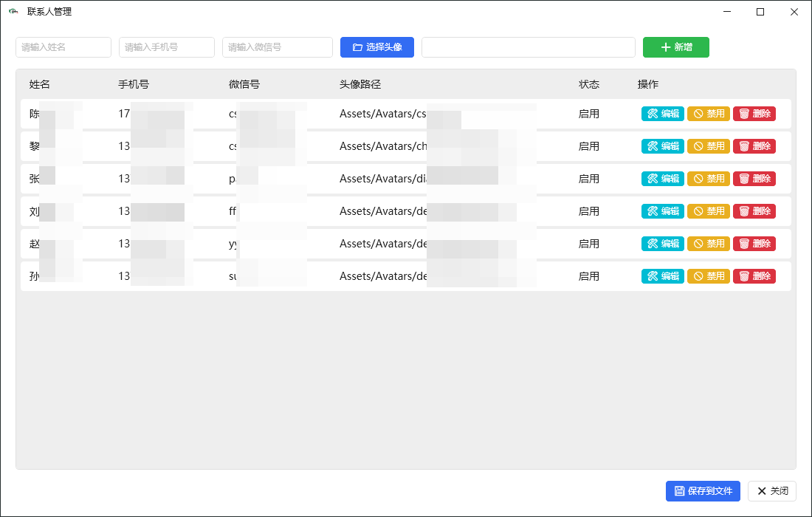The height and width of the screenshot is (517, 812).
Task: Click the folder icon on 选择头像 button
Action: point(357,47)
